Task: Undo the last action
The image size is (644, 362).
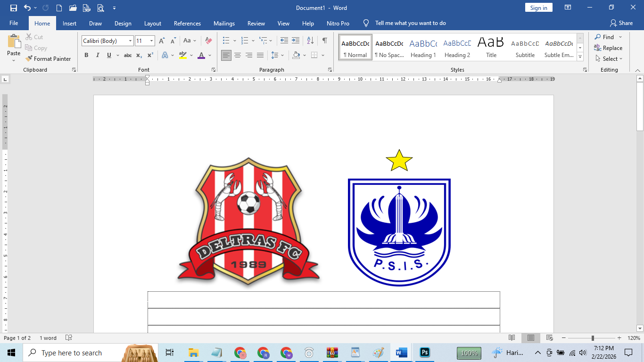Action: pos(27,8)
